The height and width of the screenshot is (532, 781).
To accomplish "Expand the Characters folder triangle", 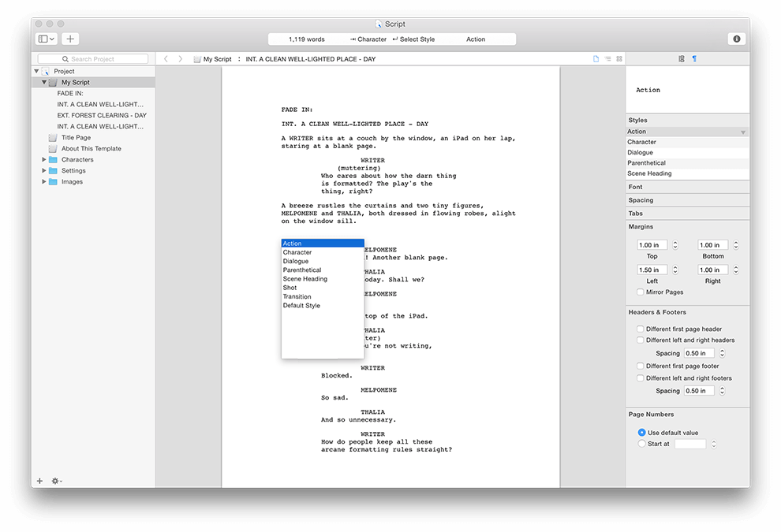I will point(44,160).
